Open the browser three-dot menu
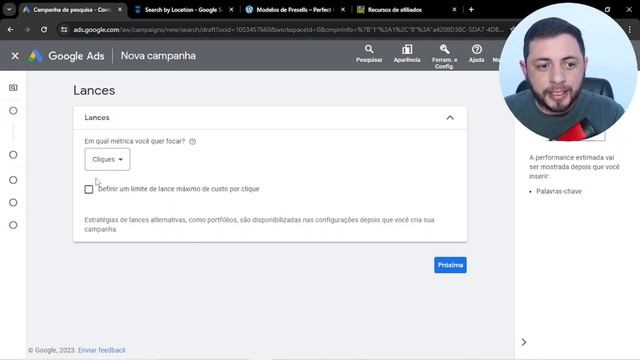The height and width of the screenshot is (360, 640). [630, 29]
